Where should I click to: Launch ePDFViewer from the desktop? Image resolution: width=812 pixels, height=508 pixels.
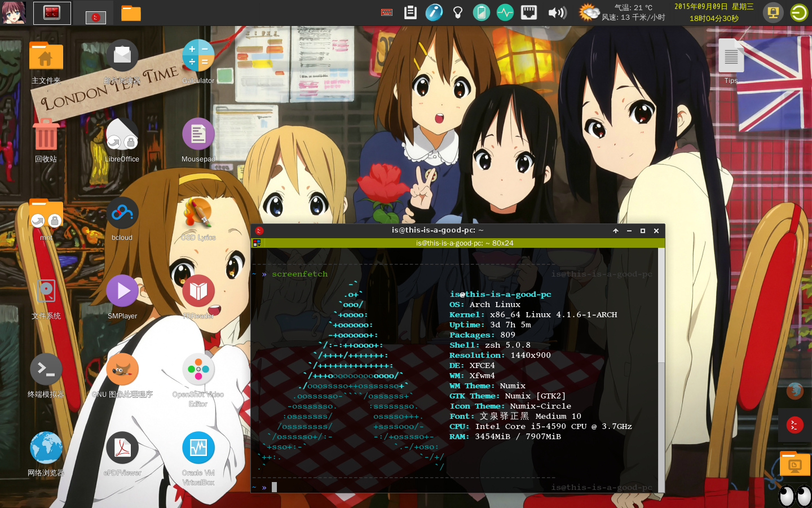click(122, 448)
